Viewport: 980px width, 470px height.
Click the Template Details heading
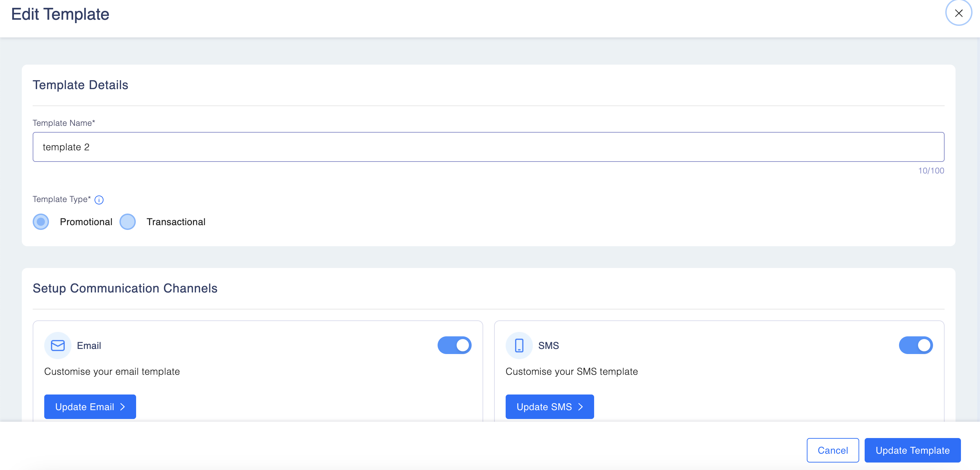(x=80, y=85)
